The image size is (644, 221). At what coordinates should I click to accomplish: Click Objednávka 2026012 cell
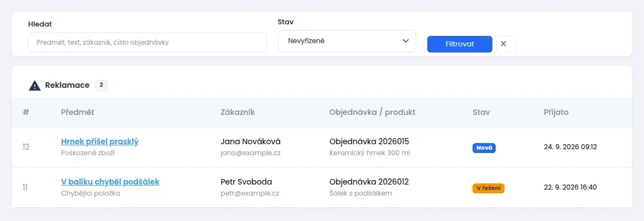(x=369, y=182)
